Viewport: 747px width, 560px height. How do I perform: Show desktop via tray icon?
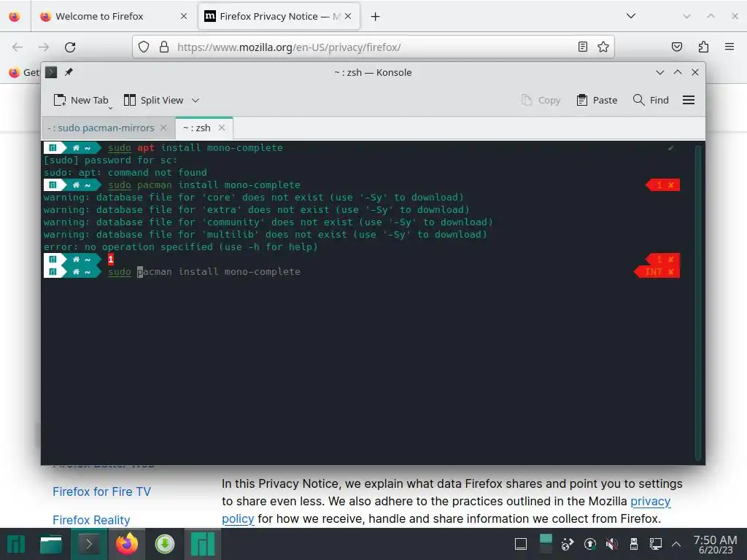(x=521, y=544)
